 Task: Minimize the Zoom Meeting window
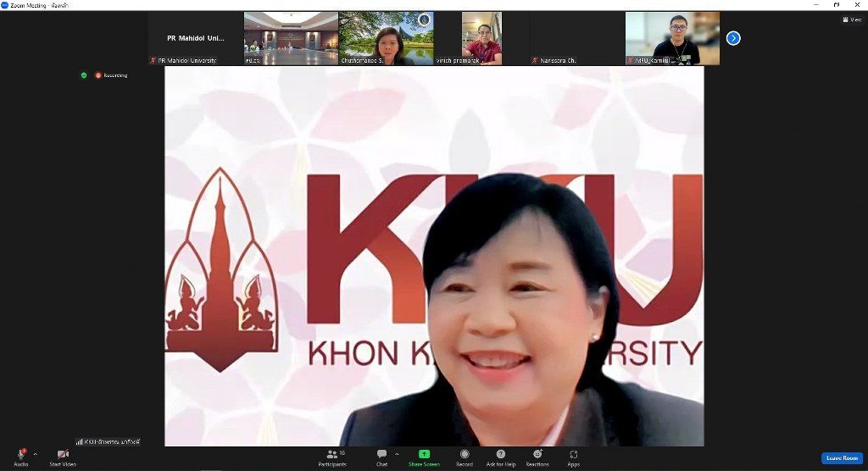[x=816, y=5]
